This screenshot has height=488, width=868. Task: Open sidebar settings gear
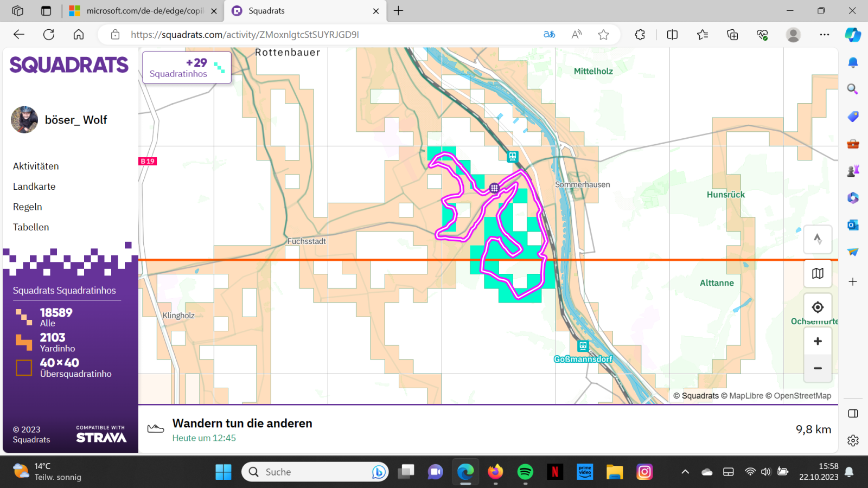853,440
